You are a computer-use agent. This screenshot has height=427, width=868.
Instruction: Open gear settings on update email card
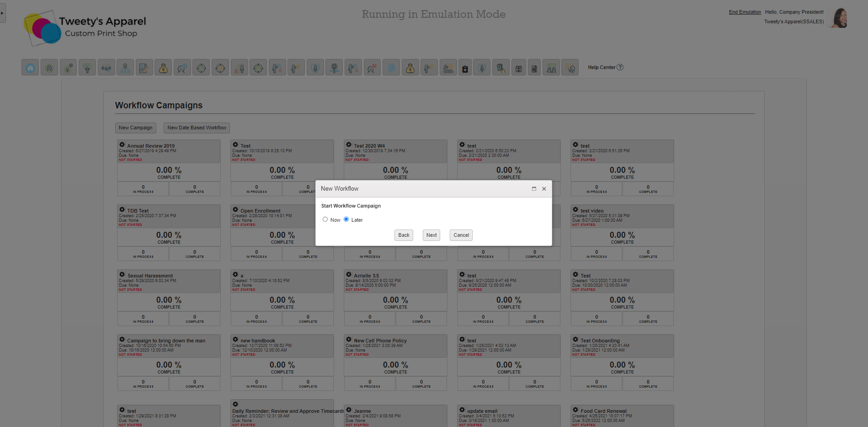[462, 410]
